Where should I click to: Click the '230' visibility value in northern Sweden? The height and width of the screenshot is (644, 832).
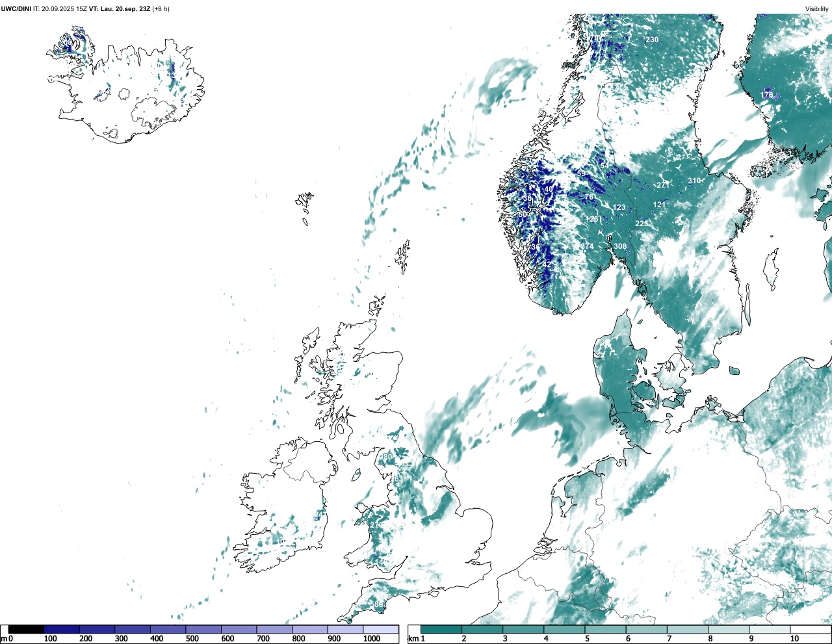(x=652, y=40)
